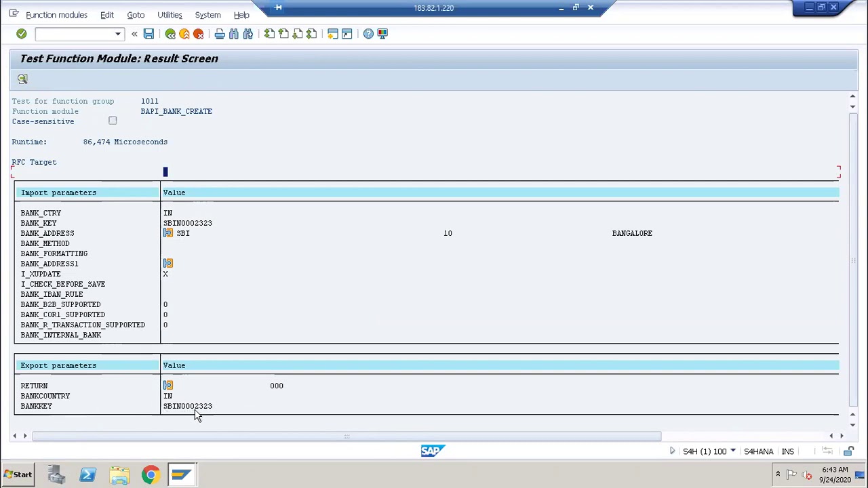Click the Export parameters header

tap(58, 365)
